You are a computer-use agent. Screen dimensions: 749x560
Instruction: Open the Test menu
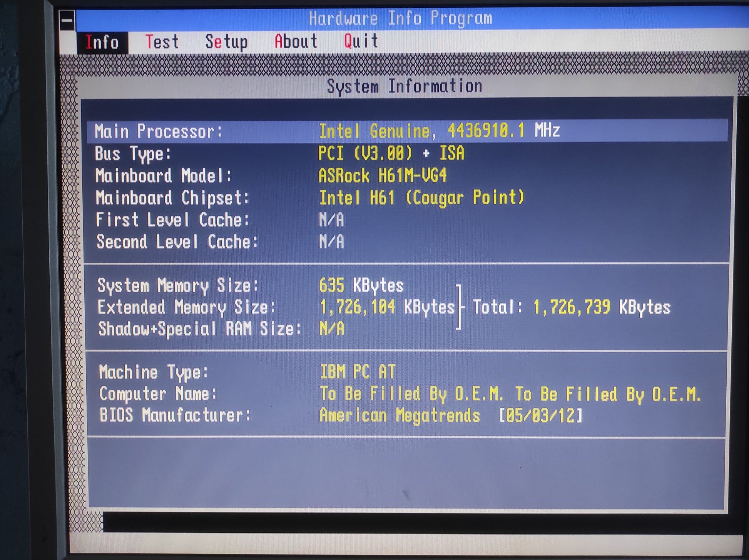pos(162,42)
